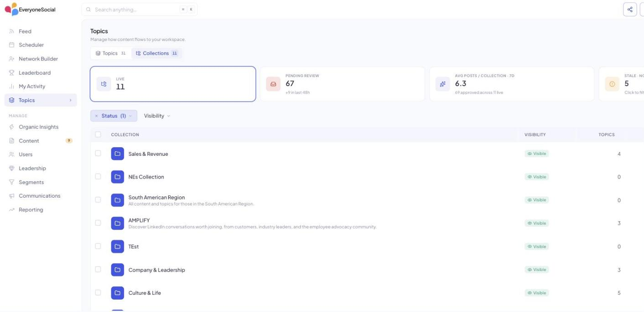Check the Sales & Revenue row checkbox
644x312 pixels.
point(98,153)
